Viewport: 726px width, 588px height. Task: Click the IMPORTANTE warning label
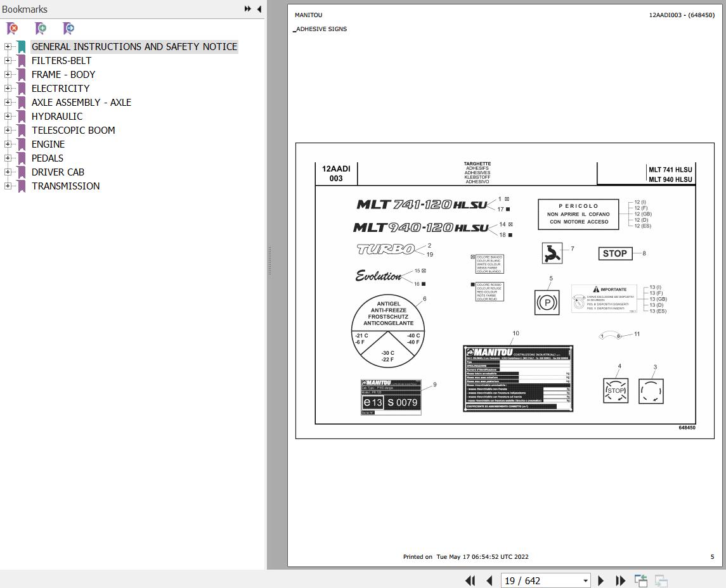(604, 299)
